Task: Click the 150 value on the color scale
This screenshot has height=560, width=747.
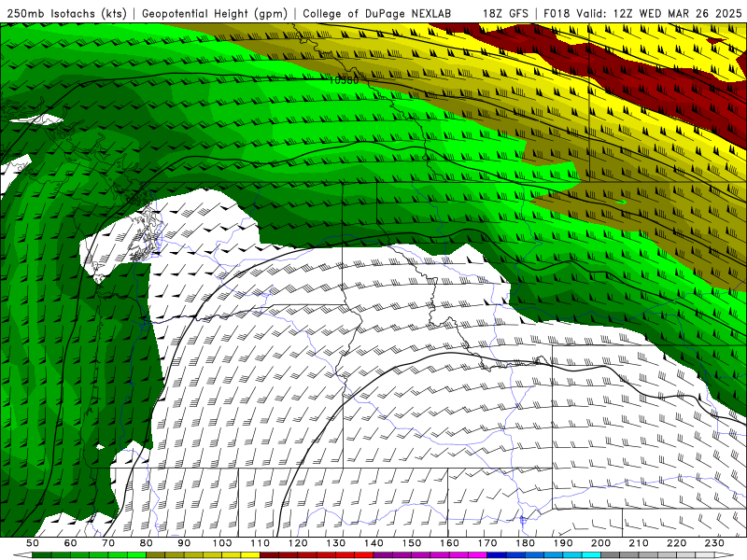Action: 412,543
